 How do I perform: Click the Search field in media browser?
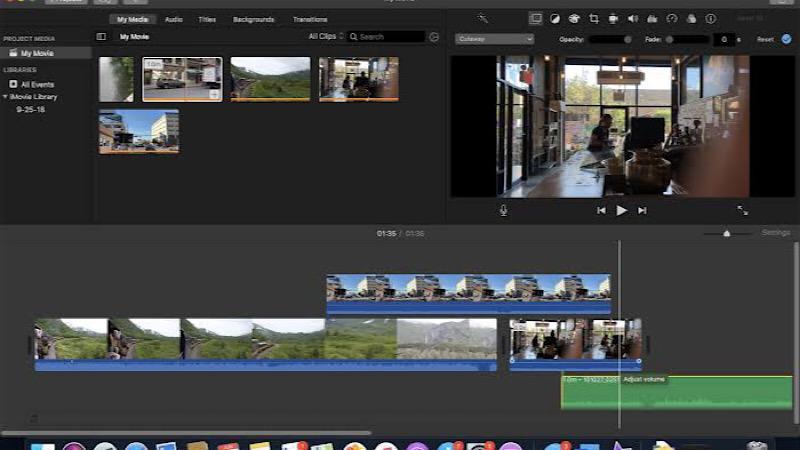[x=386, y=37]
